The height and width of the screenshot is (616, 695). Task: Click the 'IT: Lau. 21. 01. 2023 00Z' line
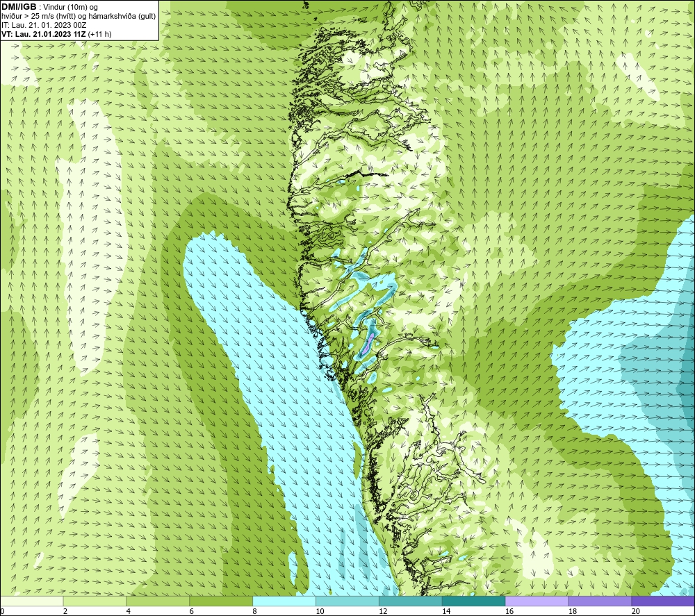point(43,25)
